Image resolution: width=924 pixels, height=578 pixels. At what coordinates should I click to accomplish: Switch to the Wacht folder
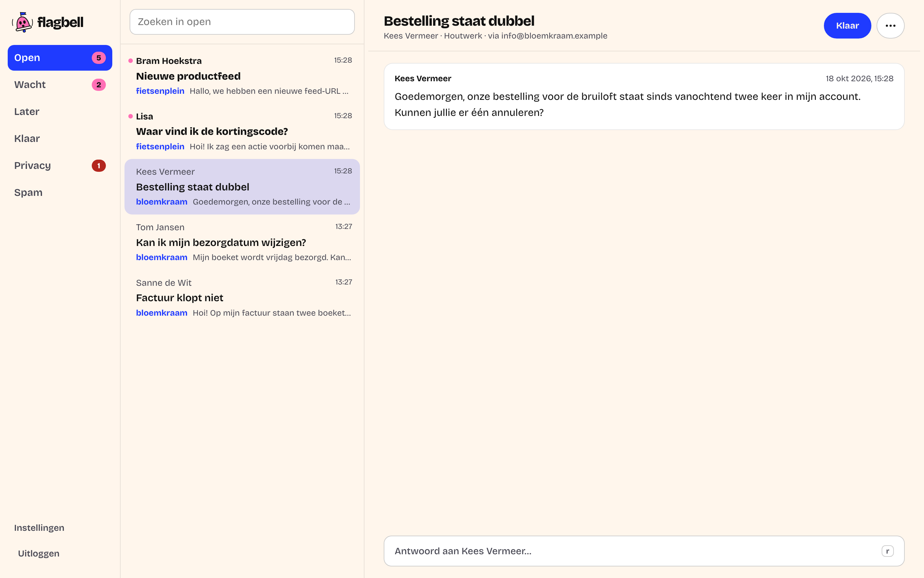(60, 84)
